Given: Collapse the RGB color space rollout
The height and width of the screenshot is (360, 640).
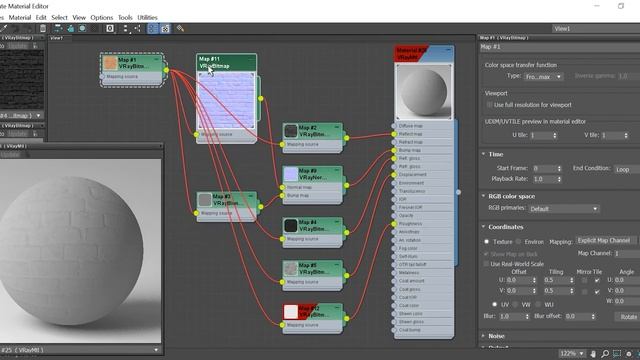Looking at the screenshot, I should coord(484,196).
